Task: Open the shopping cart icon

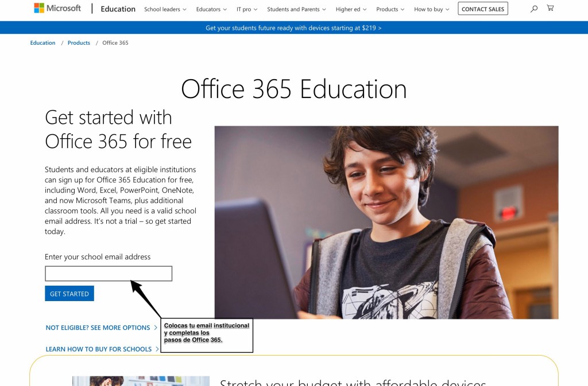Action: (x=550, y=9)
